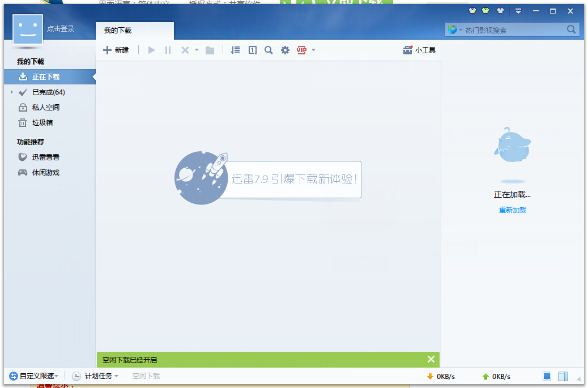Expand the 已完成 tree arrow

(12, 92)
